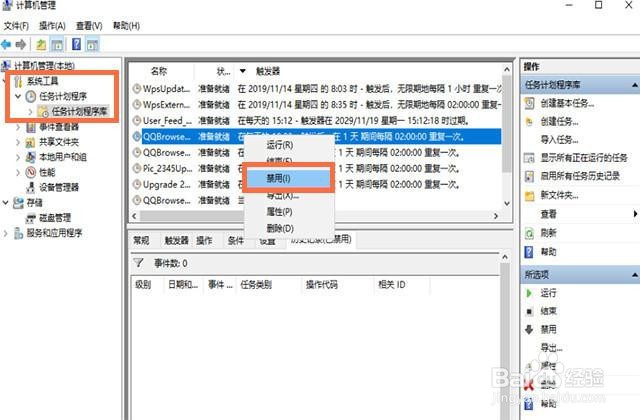Collapse the 任务计划程序 tree node

(x=18, y=96)
